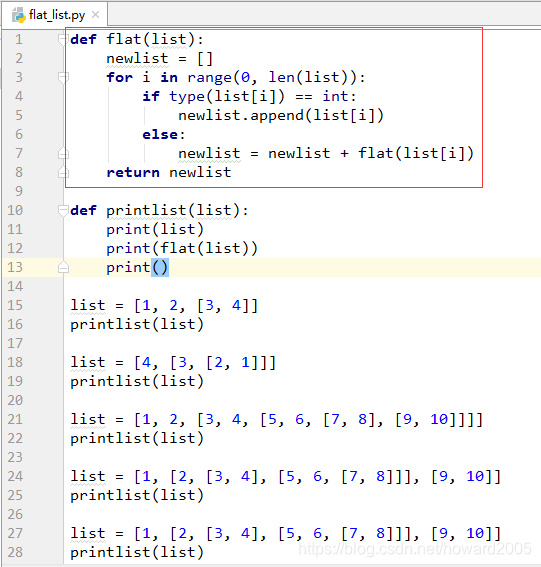
Task: Click 'newlist.append(list[i])' code
Action: click(x=281, y=115)
